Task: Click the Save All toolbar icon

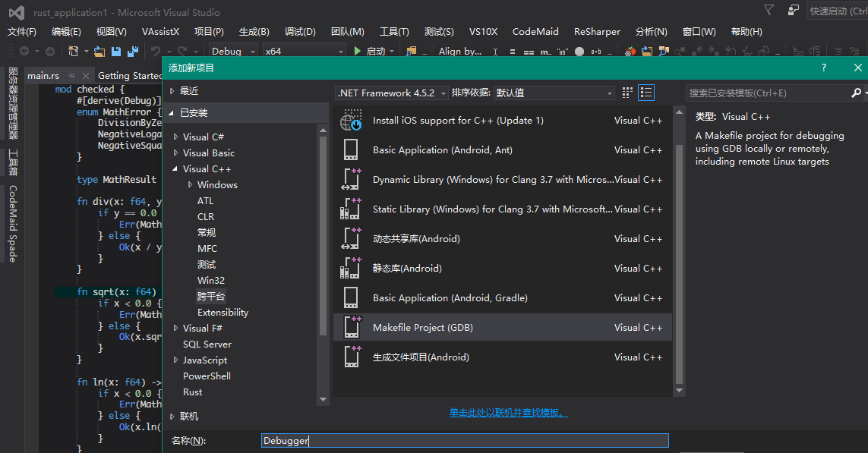Action: [133, 51]
